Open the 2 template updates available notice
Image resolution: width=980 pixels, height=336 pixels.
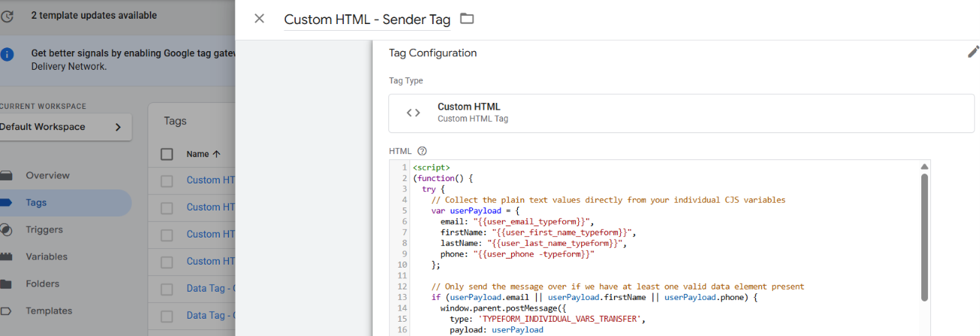point(94,15)
